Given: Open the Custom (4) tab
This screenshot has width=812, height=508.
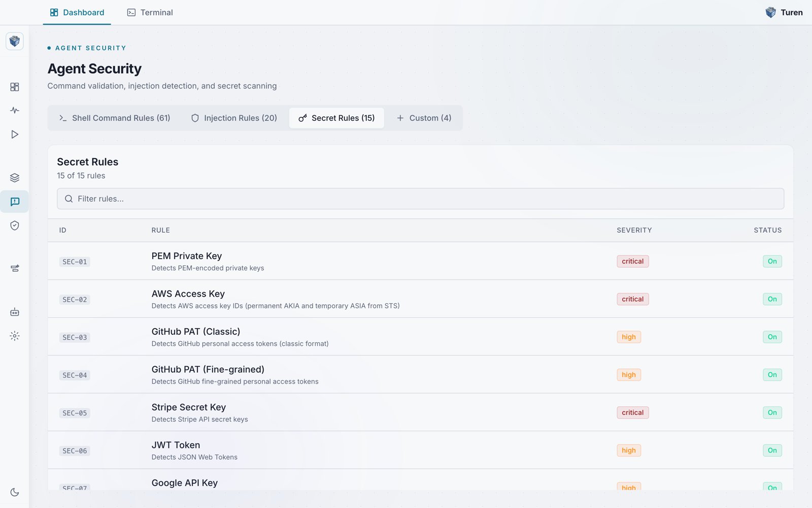Looking at the screenshot, I should 424,118.
